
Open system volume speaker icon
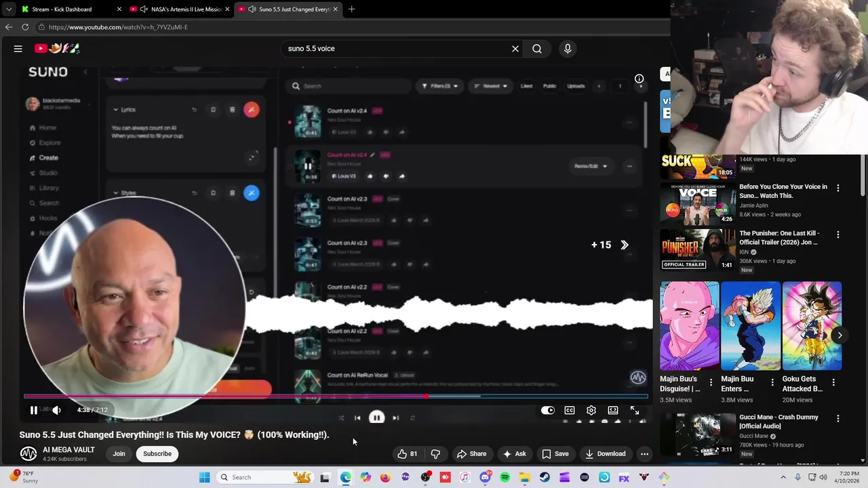pos(823,477)
